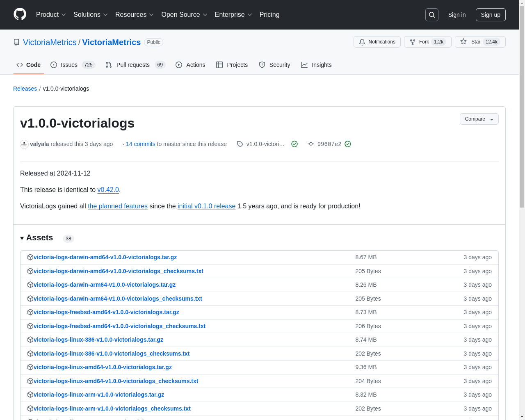This screenshot has width=525, height=420.
Task: Click package icon for linux-arm checksums.txt
Action: click(x=30, y=409)
